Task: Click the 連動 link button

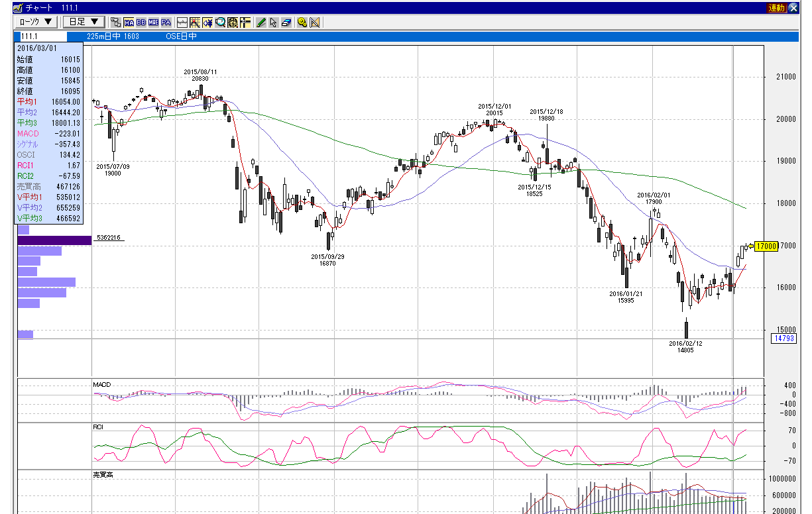Action: coord(776,7)
